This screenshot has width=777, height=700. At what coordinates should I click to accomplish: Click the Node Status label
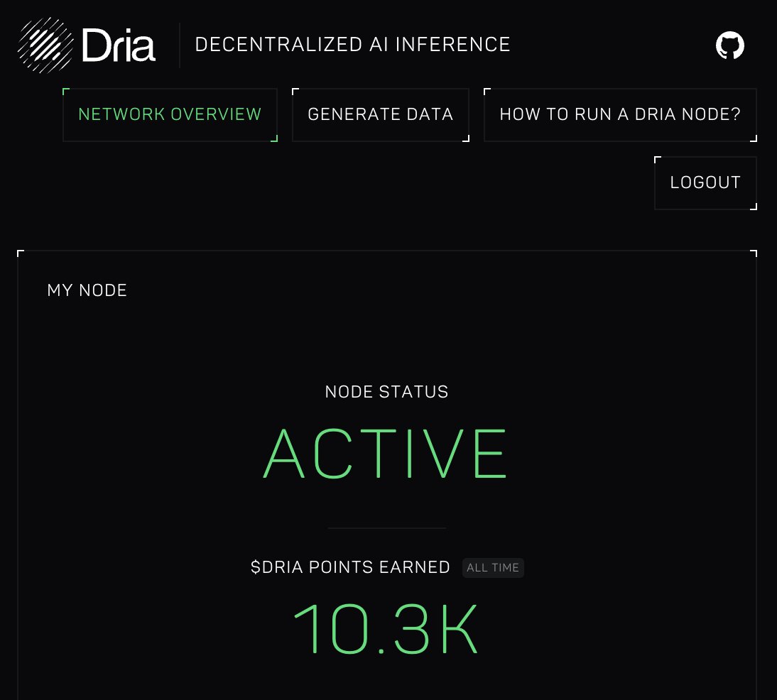[x=386, y=392]
